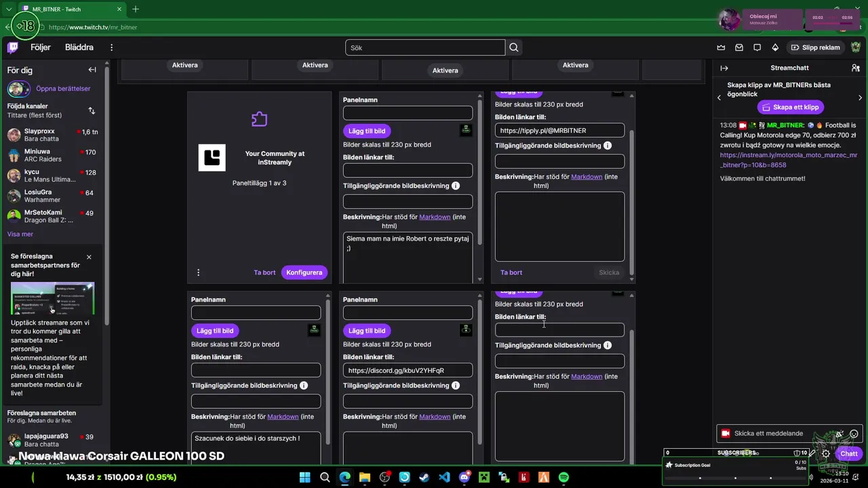The height and width of the screenshot is (488, 868).
Task: Launch Steam from the taskbar
Action: click(x=424, y=477)
